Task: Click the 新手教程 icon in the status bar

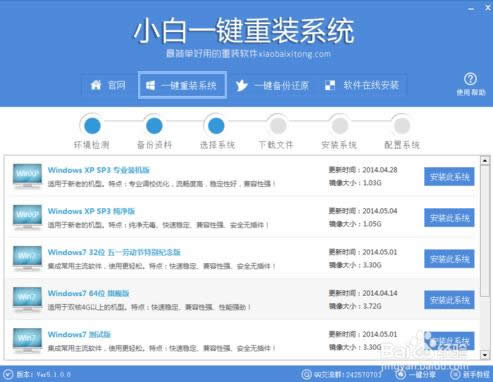Action: tap(455, 374)
